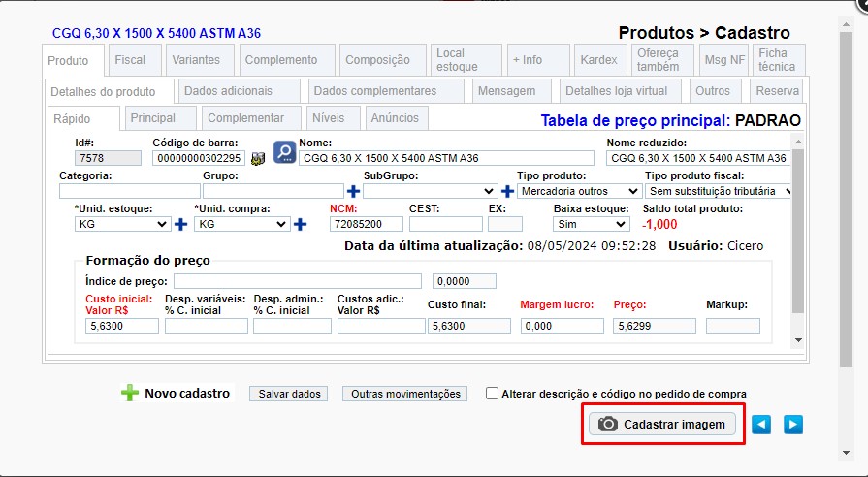The image size is (868, 477).
Task: Click the outer page scrollbar down arrow
Action: pos(846,453)
